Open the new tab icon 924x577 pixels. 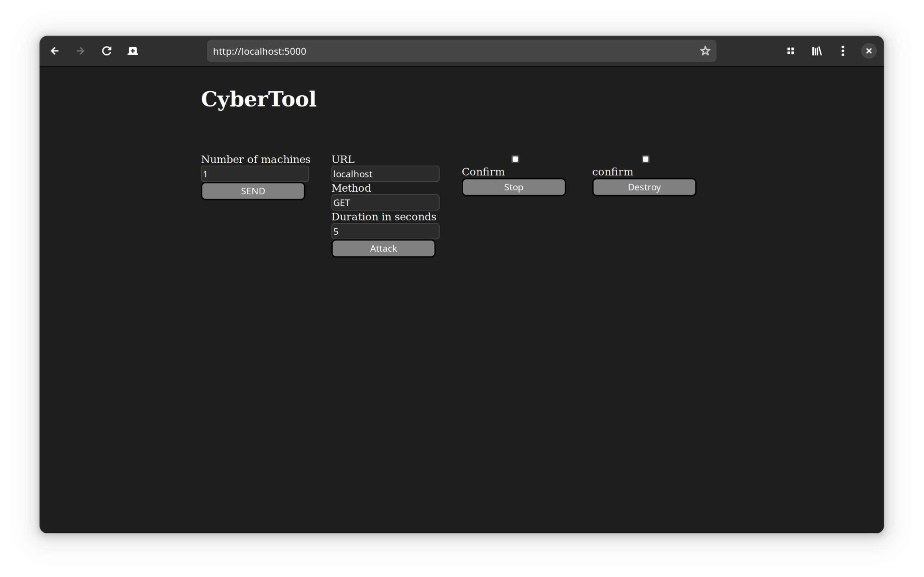133,51
